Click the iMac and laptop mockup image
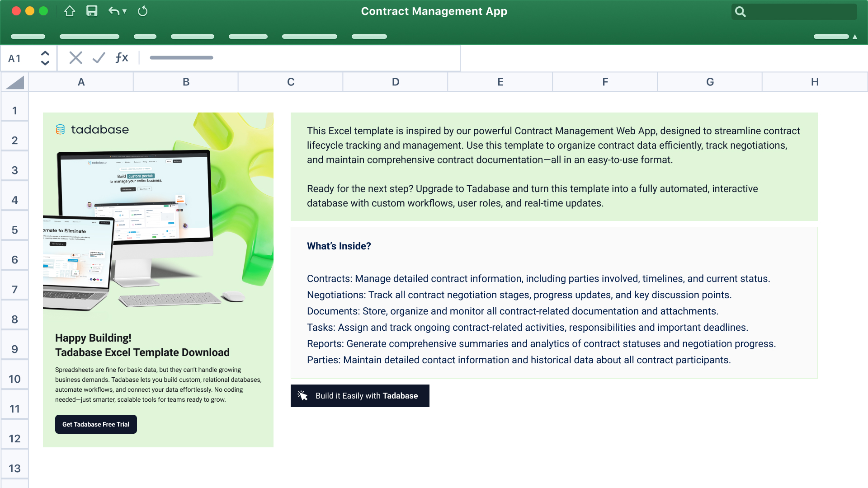 point(145,230)
